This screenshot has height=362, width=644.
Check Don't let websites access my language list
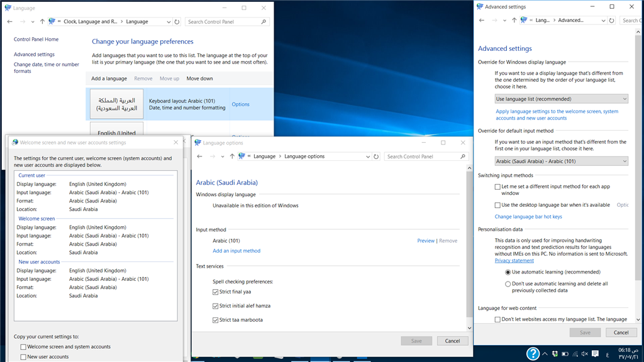pos(497,319)
